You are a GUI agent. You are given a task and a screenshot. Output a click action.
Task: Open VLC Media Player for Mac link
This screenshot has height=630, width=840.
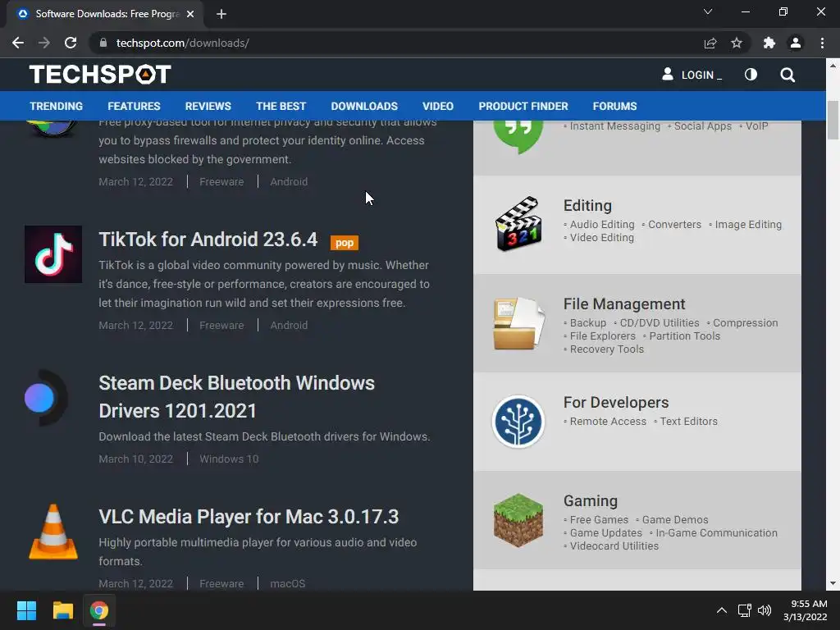click(249, 517)
